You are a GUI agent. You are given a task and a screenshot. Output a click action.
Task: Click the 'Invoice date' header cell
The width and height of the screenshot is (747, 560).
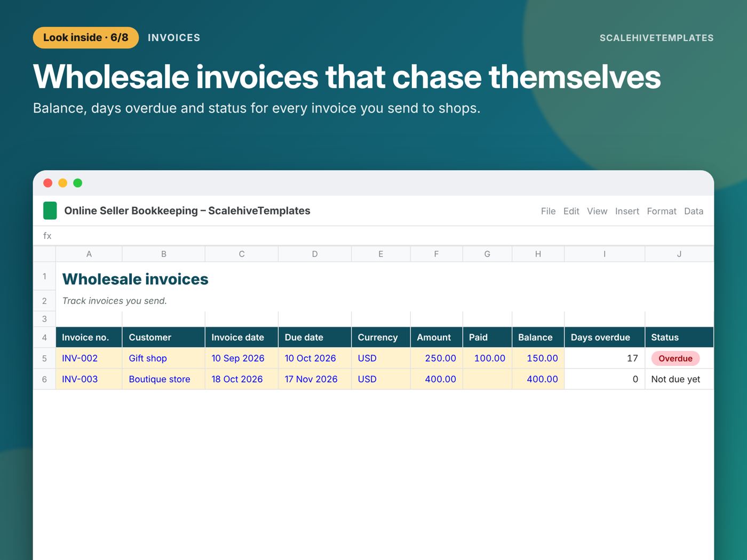click(242, 338)
